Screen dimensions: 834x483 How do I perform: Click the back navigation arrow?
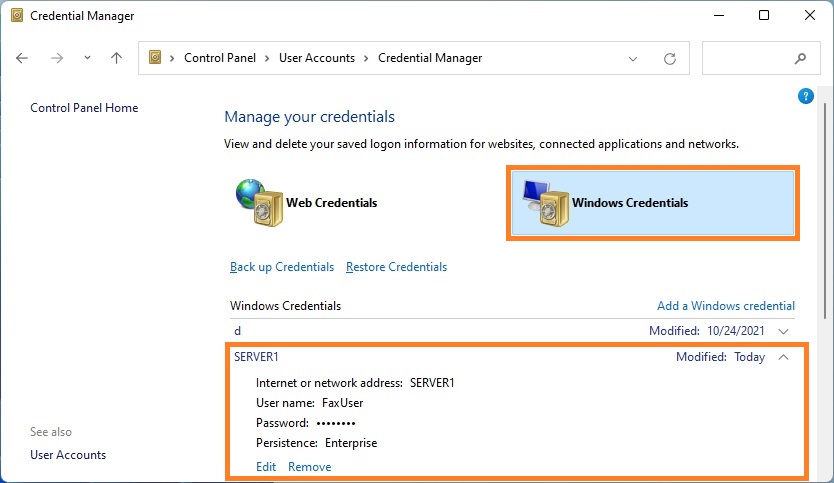[22, 58]
